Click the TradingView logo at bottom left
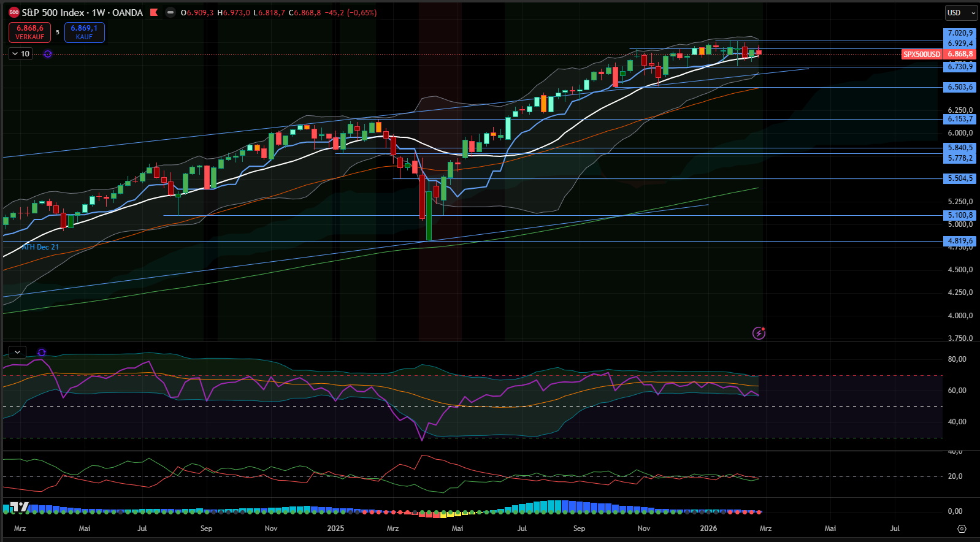Viewport: 980px width, 542px height. (20, 507)
